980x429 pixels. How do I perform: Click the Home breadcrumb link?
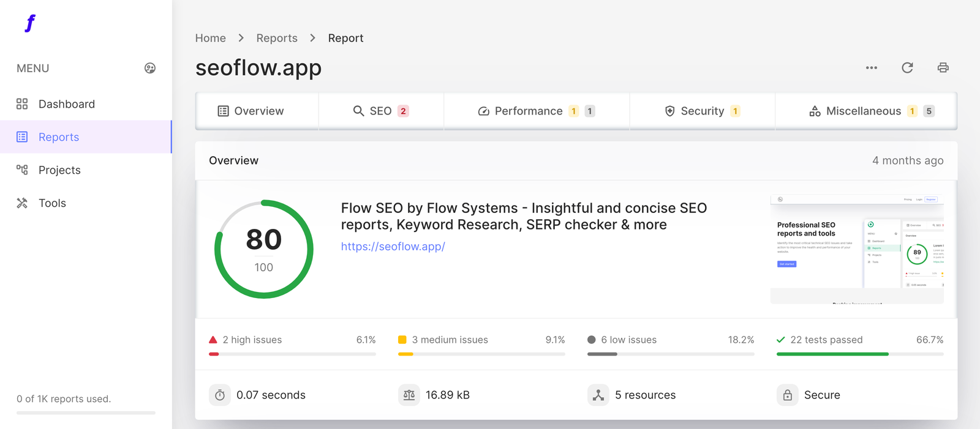[210, 38]
